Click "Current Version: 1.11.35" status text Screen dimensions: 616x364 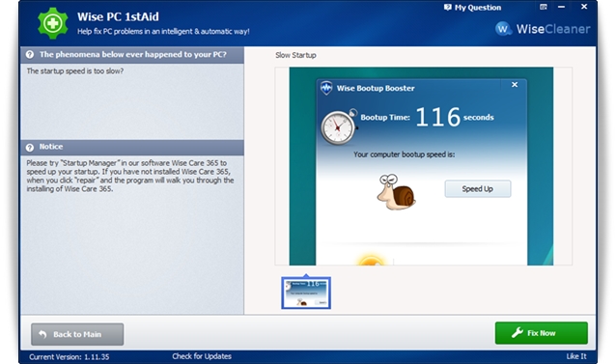click(x=70, y=357)
